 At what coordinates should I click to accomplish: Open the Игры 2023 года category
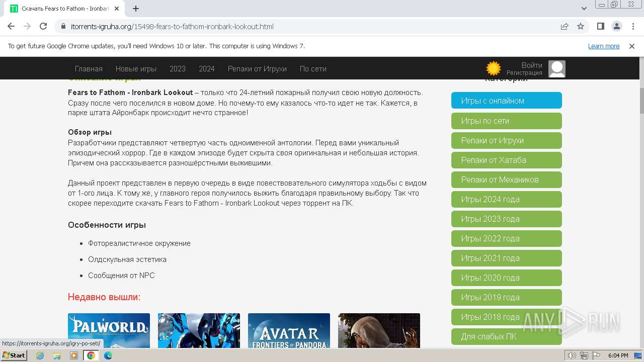click(x=507, y=219)
